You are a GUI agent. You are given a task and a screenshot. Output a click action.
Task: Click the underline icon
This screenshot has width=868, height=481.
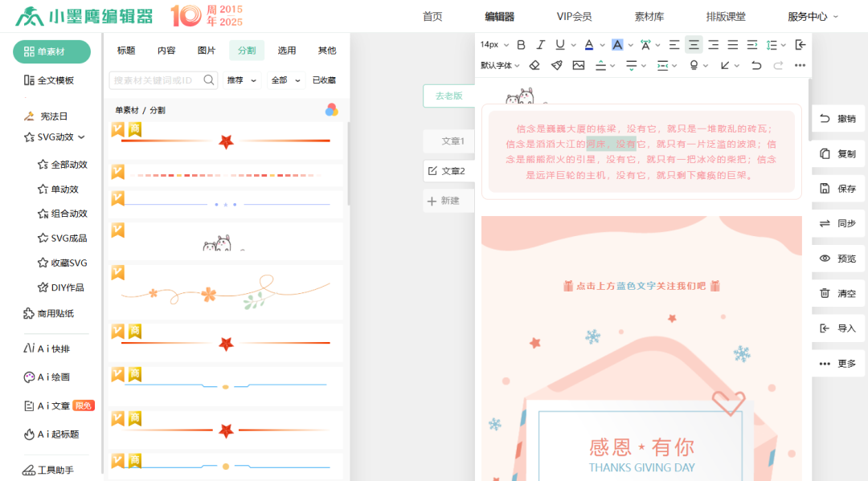pos(559,44)
